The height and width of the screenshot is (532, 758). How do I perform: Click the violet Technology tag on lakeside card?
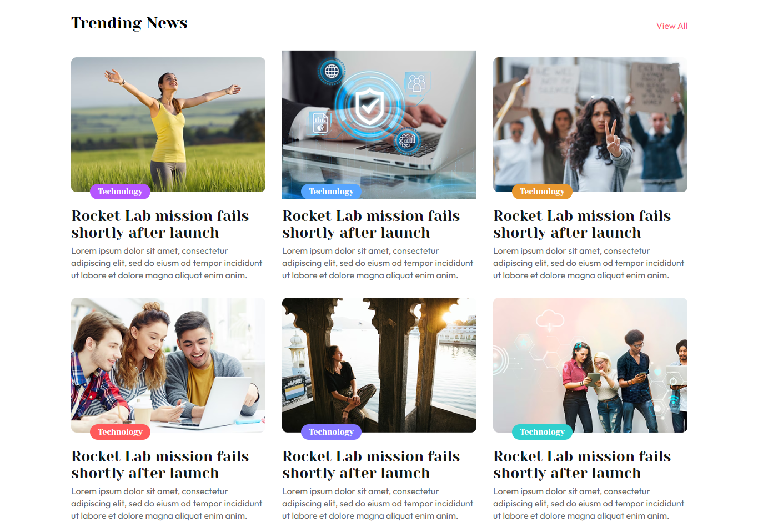coord(331,432)
